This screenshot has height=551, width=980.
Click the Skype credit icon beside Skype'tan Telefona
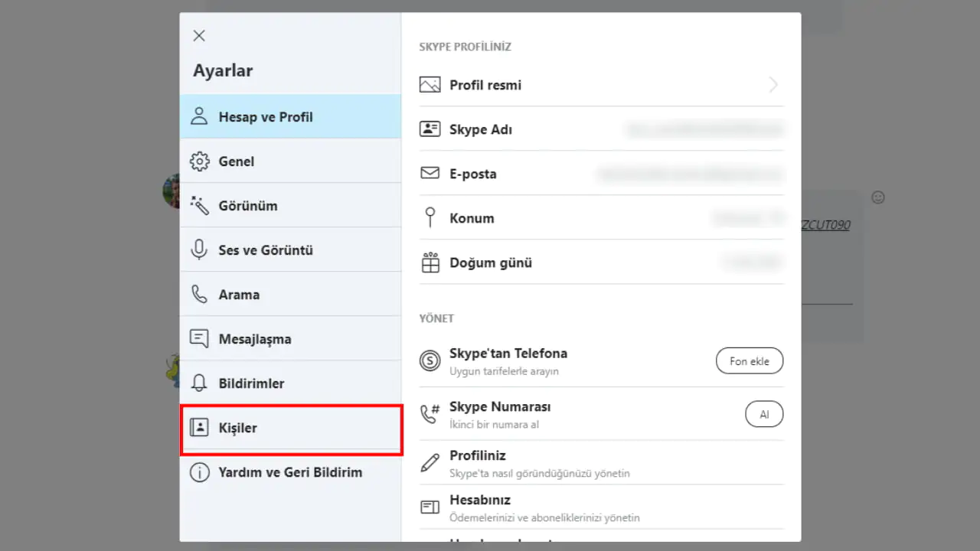(x=430, y=360)
